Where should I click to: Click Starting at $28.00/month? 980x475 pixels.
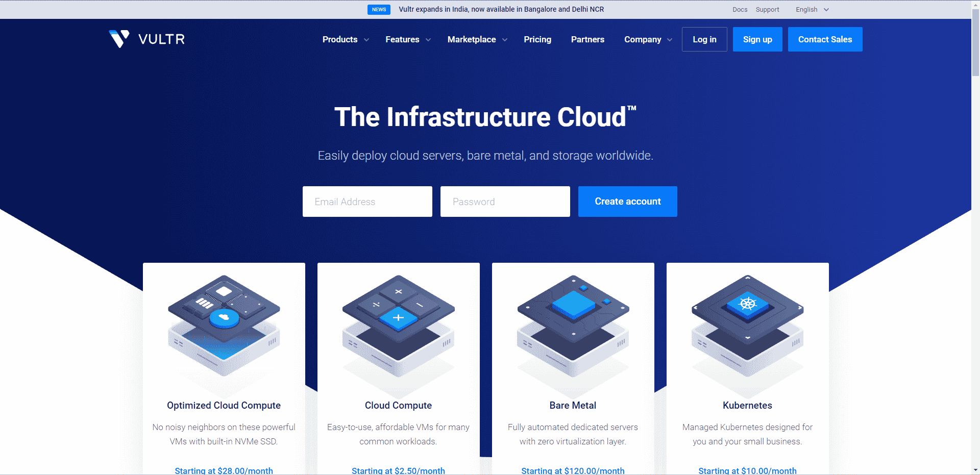224,470
